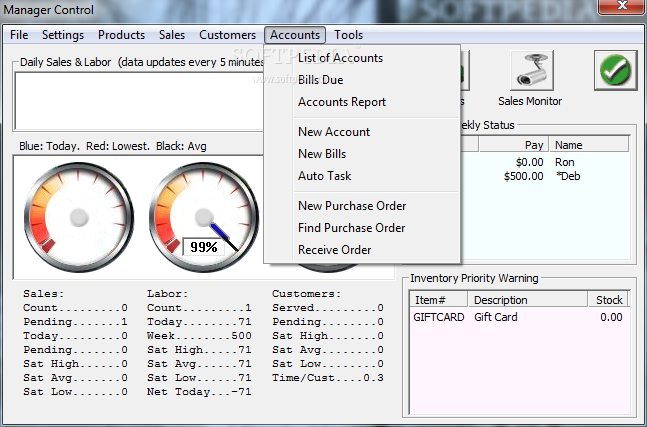Click the Gift Card description cell
The width and height of the screenshot is (647, 427).
coord(496,317)
